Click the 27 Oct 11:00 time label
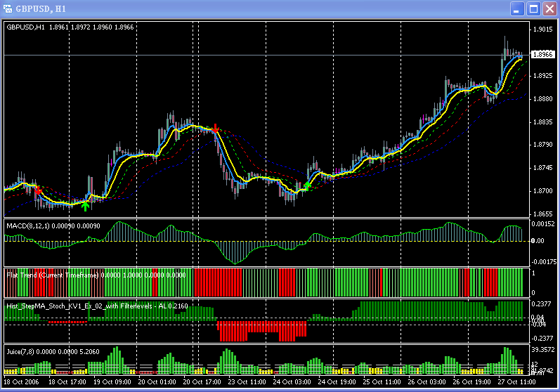This screenshot has width=560, height=392. pos(517,382)
